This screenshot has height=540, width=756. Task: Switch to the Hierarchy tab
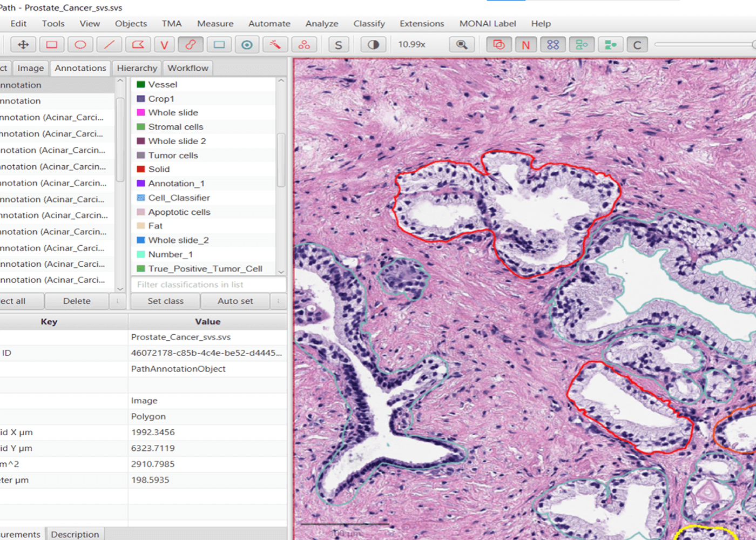tap(137, 68)
